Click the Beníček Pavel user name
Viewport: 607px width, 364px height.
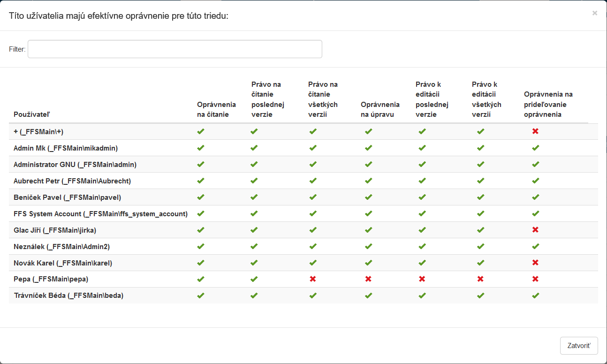[67, 197]
